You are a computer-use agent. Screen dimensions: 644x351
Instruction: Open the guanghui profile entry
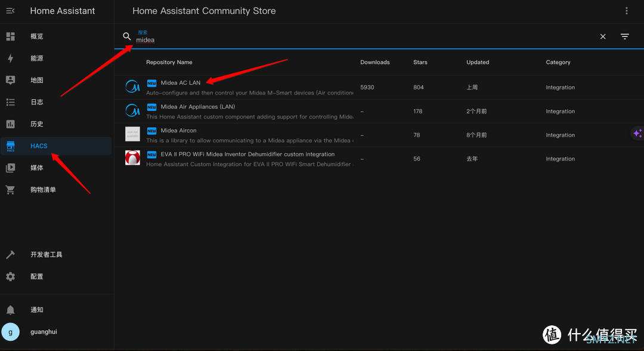click(x=44, y=332)
